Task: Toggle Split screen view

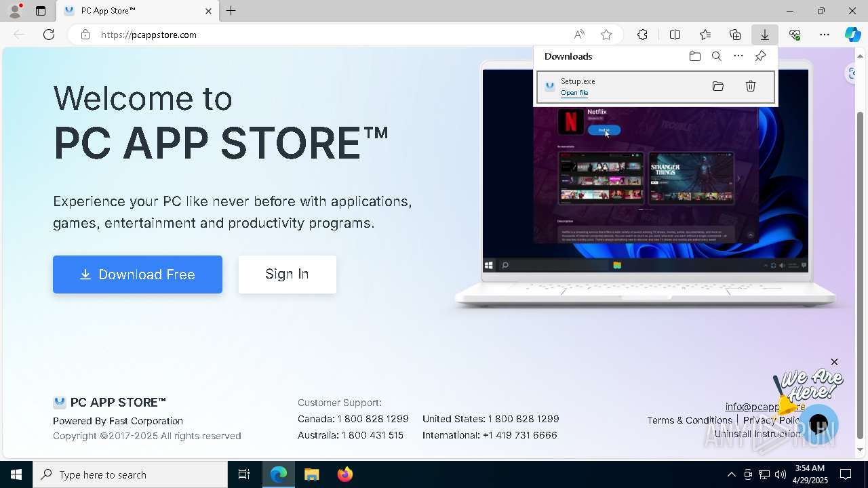Action: click(675, 35)
